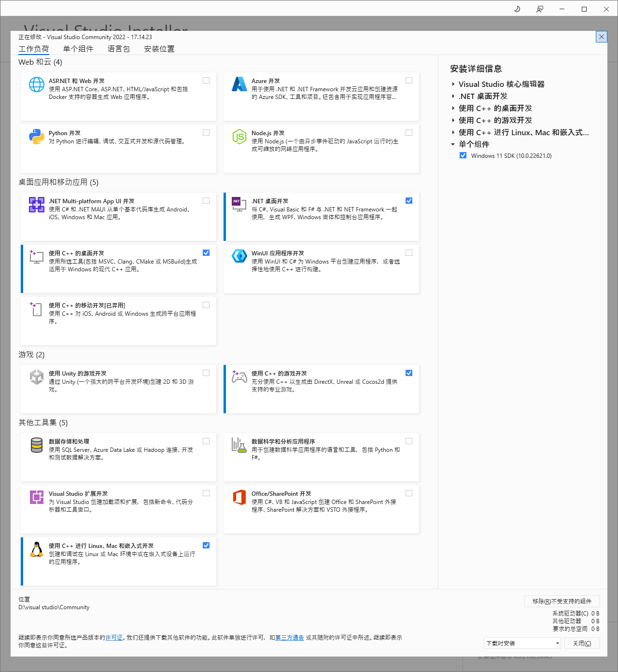Check the Python 开发 workload checkbox

point(206,133)
